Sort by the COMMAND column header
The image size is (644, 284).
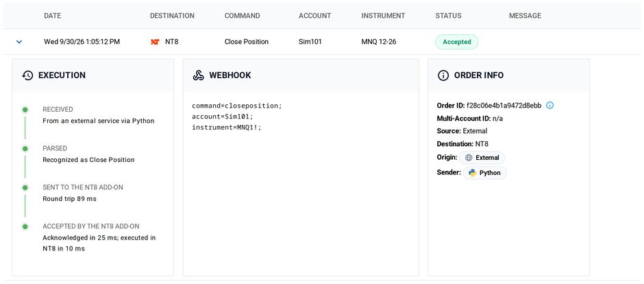(x=243, y=16)
